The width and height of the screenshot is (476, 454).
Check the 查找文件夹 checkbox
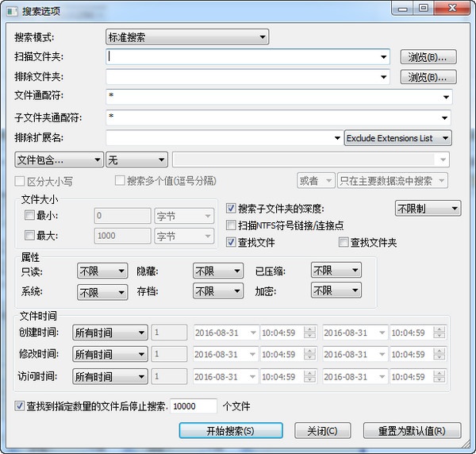(x=344, y=242)
